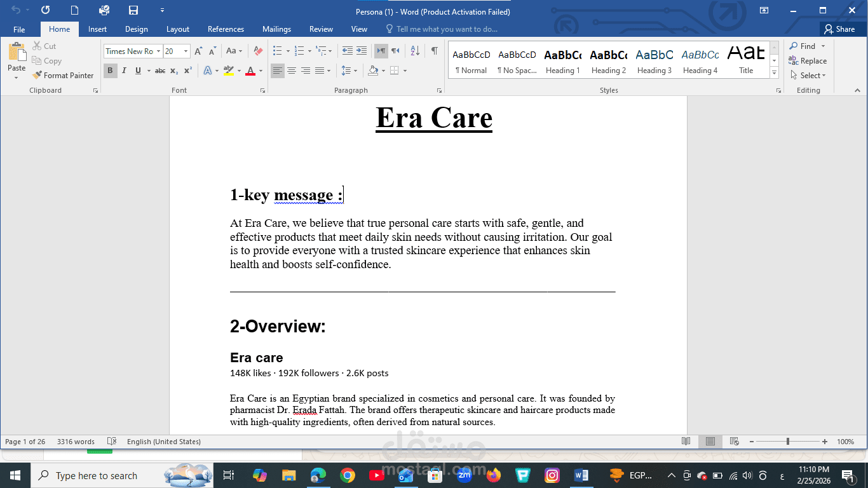
Task: Click the Save icon in quick access toolbar
Action: pyautogui.click(x=133, y=10)
